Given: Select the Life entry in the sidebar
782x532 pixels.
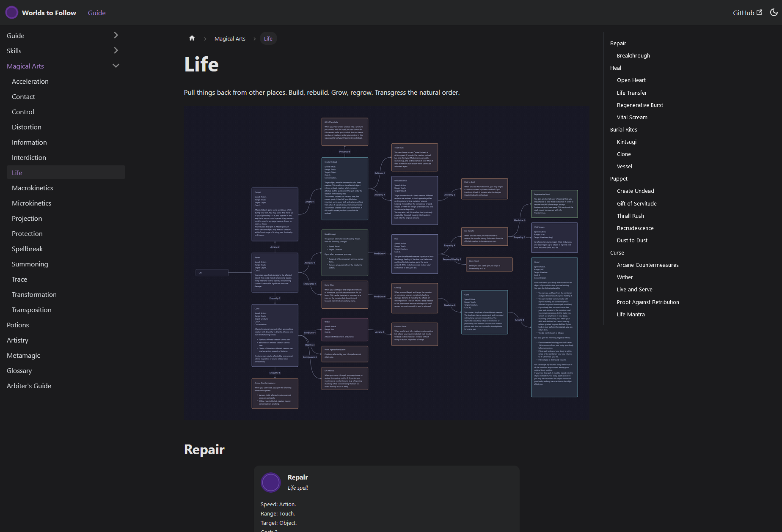Looking at the screenshot, I should [17, 172].
